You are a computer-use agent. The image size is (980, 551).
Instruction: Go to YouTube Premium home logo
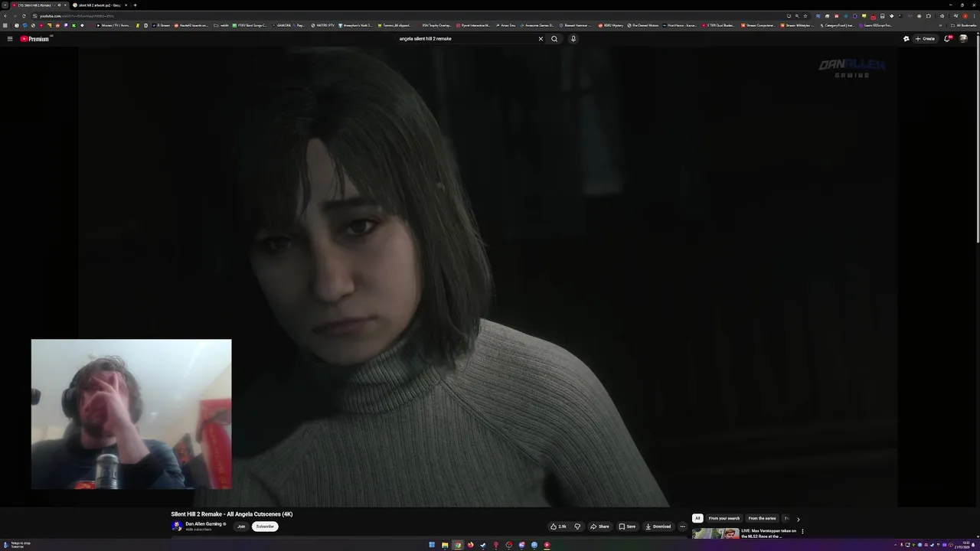pyautogui.click(x=35, y=39)
